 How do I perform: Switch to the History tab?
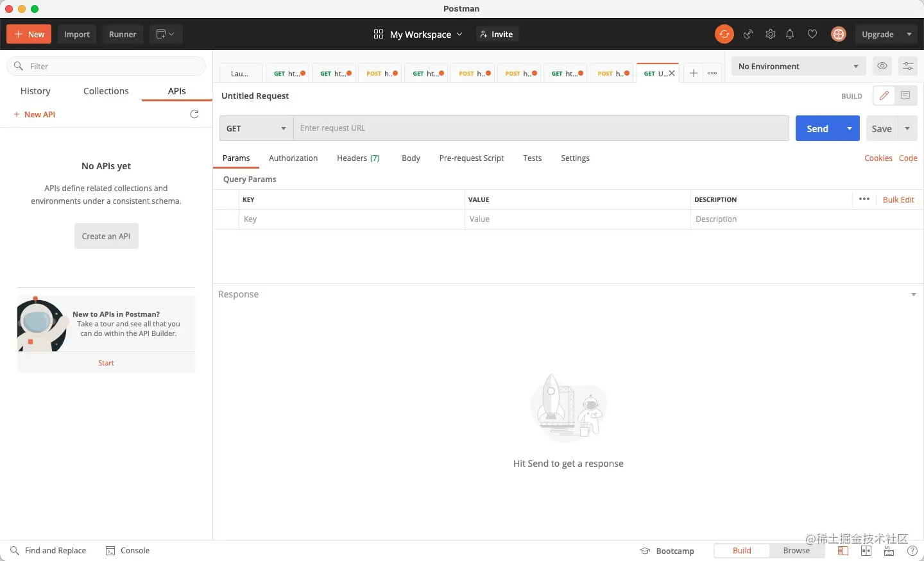point(35,91)
